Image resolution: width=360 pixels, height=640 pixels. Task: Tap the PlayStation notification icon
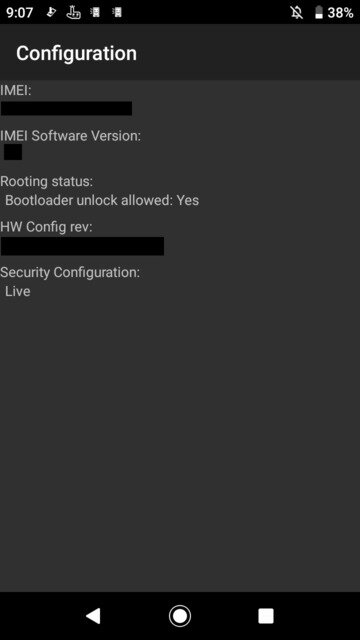click(51, 13)
